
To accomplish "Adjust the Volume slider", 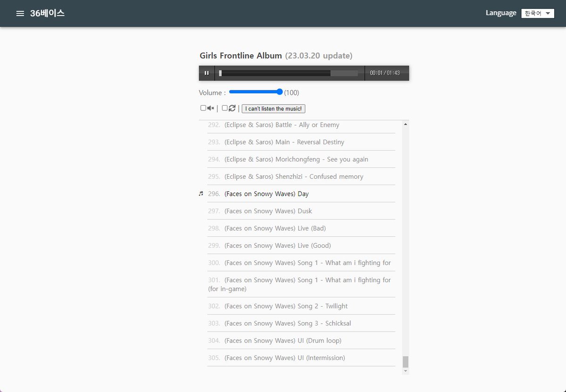I will (x=256, y=92).
